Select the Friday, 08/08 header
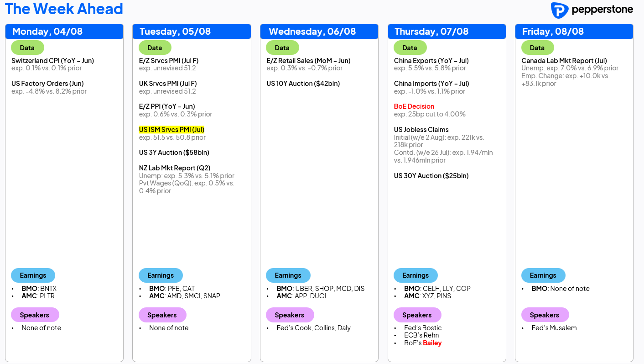 574,32
